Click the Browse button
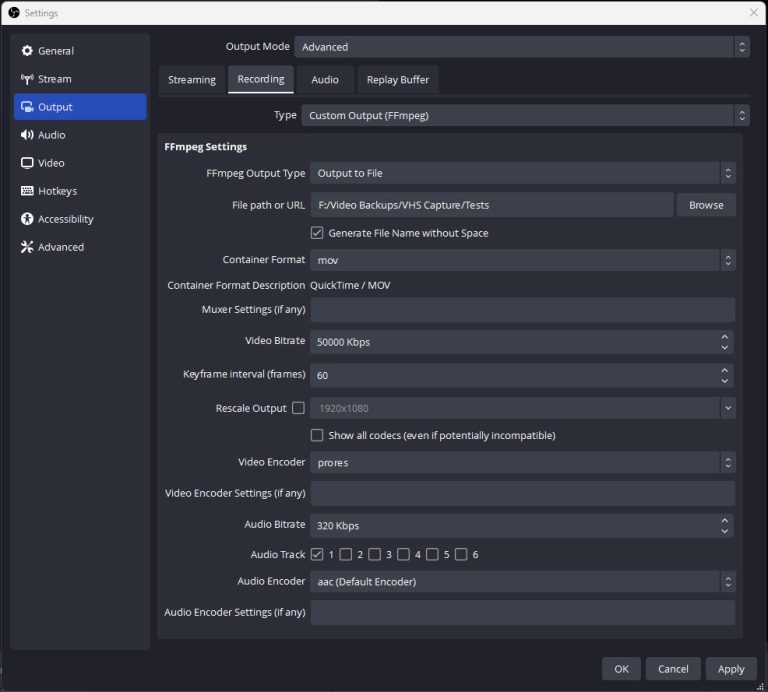 706,205
